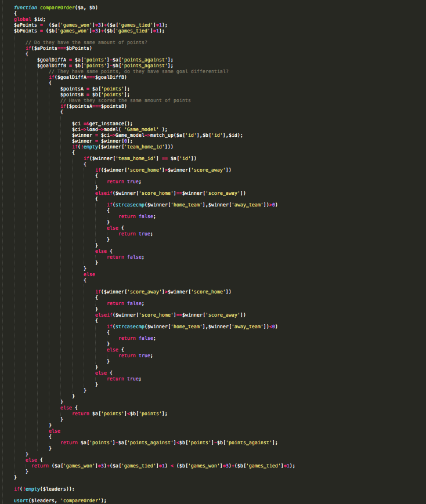Click the score_home > score_away condition

[x=163, y=170]
